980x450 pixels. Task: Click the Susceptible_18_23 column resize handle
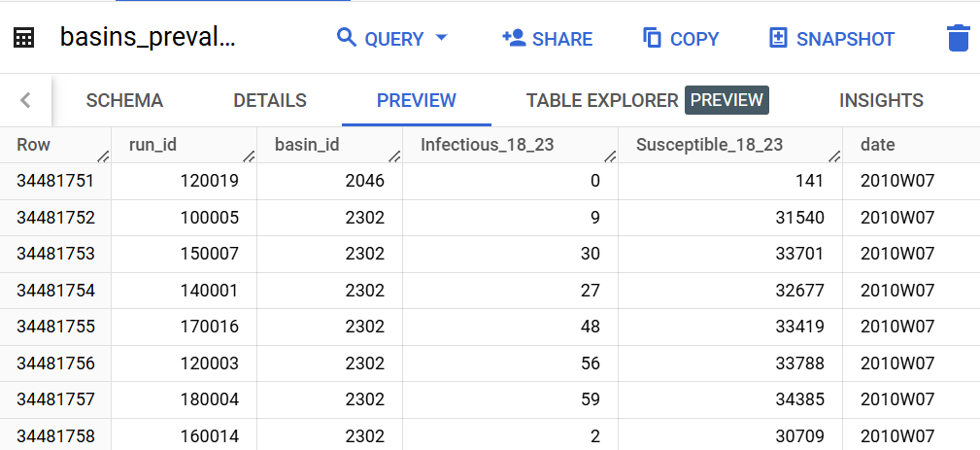point(834,156)
